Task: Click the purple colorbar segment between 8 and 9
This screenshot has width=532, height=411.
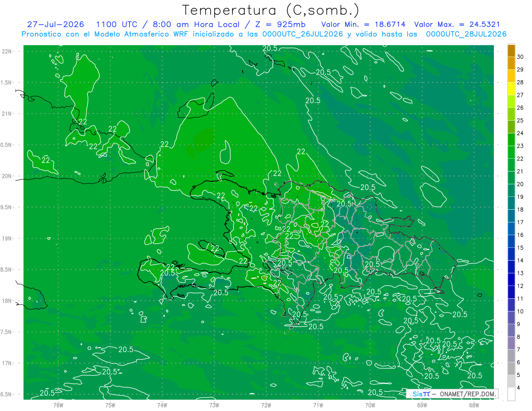Action: [x=511, y=330]
